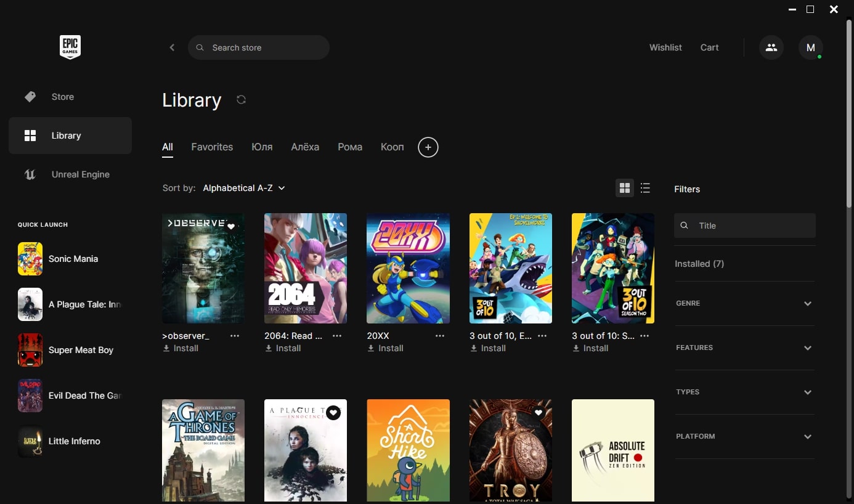Go back using the back arrow
Screen dimensions: 854x504
pyautogui.click(x=172, y=47)
